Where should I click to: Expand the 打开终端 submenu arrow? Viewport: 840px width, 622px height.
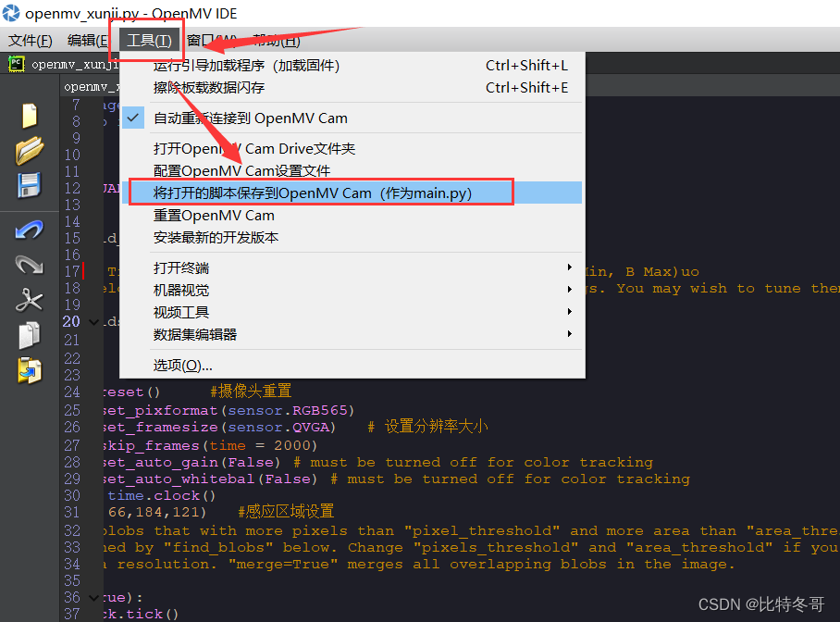[570, 267]
